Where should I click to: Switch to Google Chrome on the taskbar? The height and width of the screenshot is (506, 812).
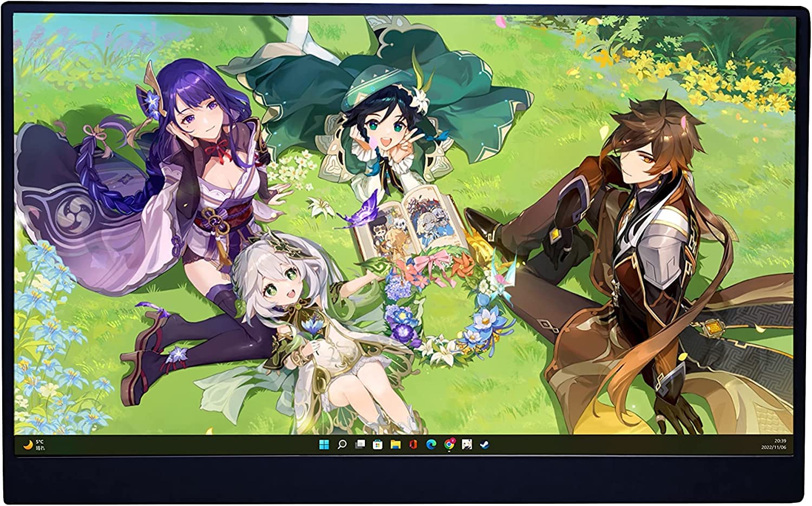coord(449,445)
